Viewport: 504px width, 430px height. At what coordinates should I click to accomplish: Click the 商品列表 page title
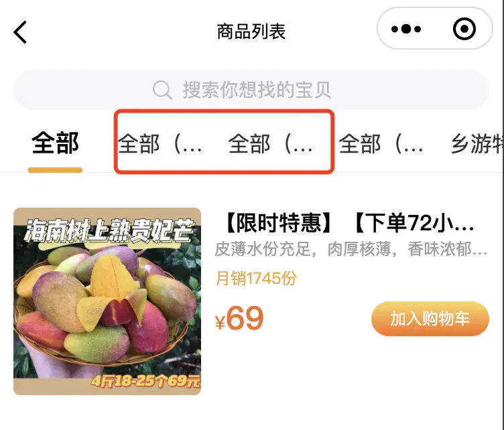tap(251, 31)
